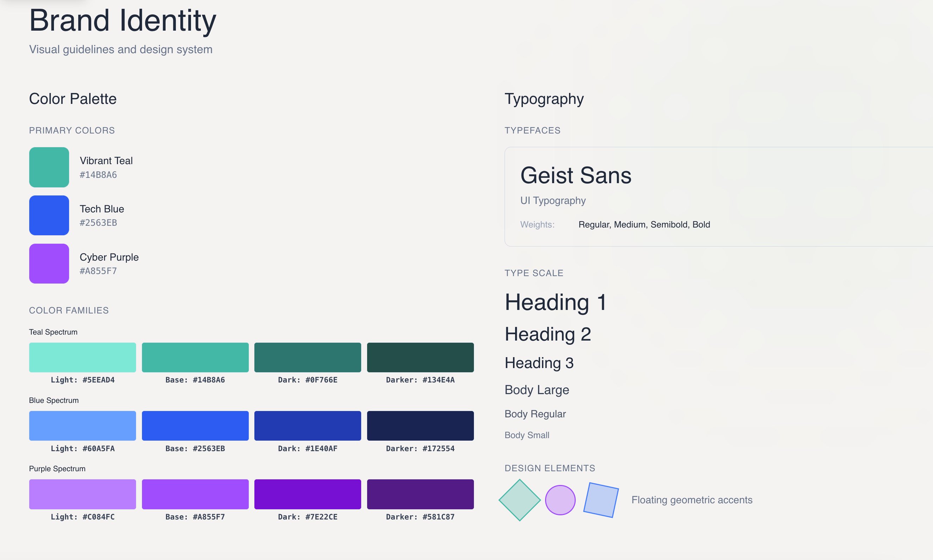Screen dimensions: 933x560
Task: Click the Cyber Purple color name
Action: tap(109, 257)
